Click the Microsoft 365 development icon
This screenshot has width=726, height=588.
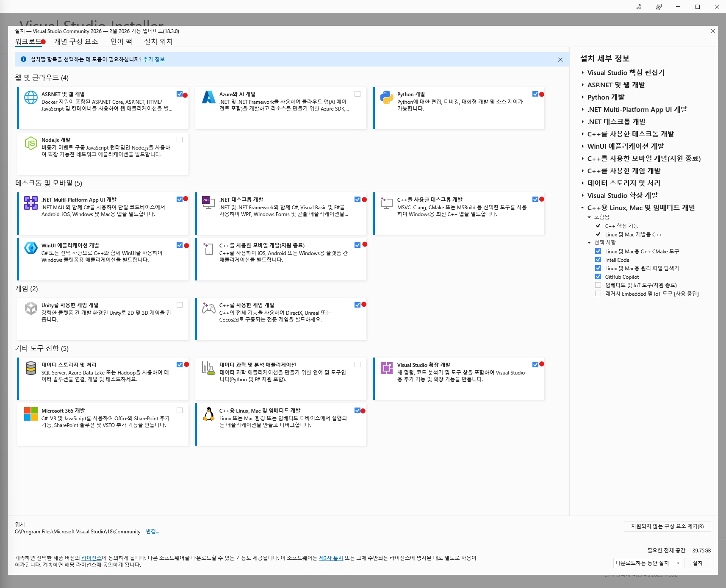click(x=30, y=414)
